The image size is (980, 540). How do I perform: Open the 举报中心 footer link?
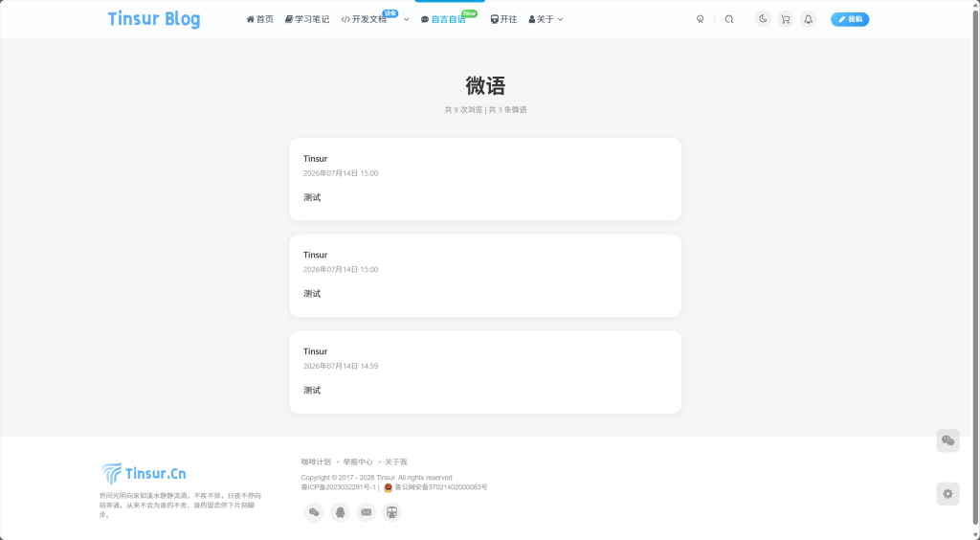tap(358, 461)
